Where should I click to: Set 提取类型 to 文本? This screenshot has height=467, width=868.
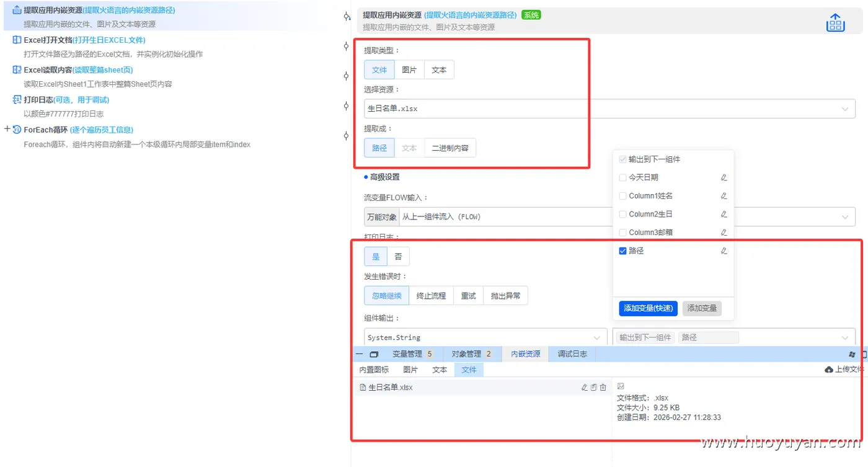coord(439,70)
